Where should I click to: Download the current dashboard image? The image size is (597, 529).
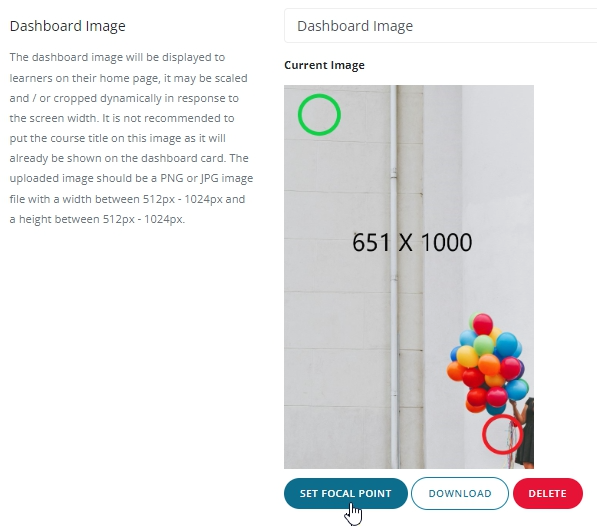tap(460, 493)
